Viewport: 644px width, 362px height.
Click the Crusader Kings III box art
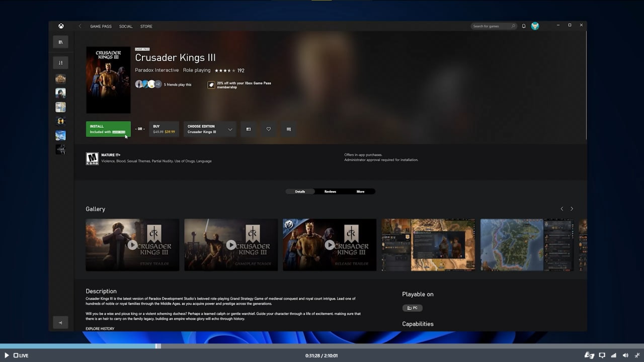click(x=108, y=80)
